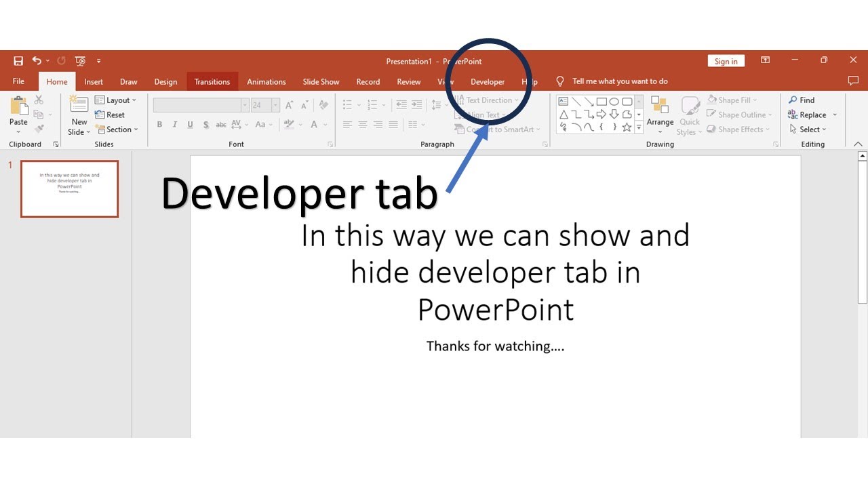This screenshot has height=488, width=868.
Task: Choose the Rectangle shape
Action: point(601,102)
